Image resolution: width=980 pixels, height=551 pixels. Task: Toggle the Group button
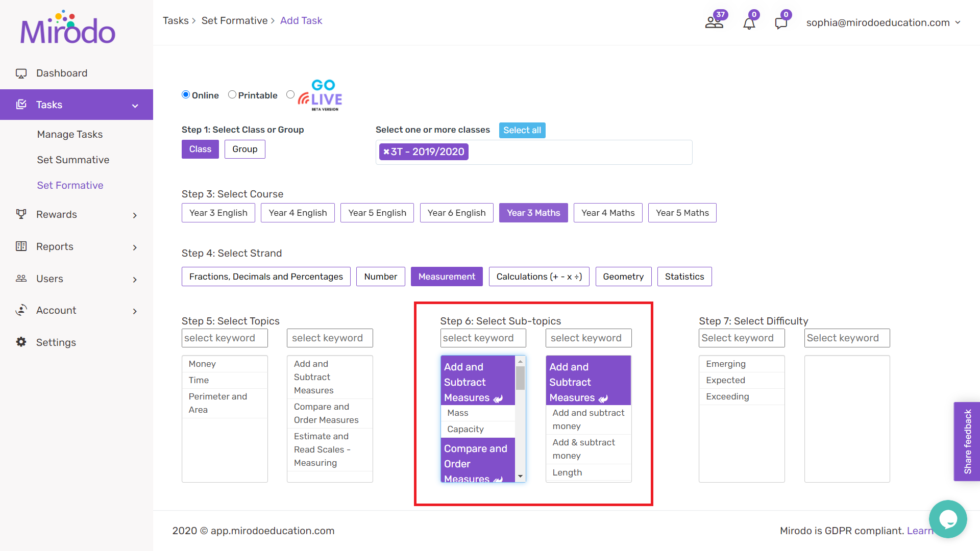coord(245,149)
